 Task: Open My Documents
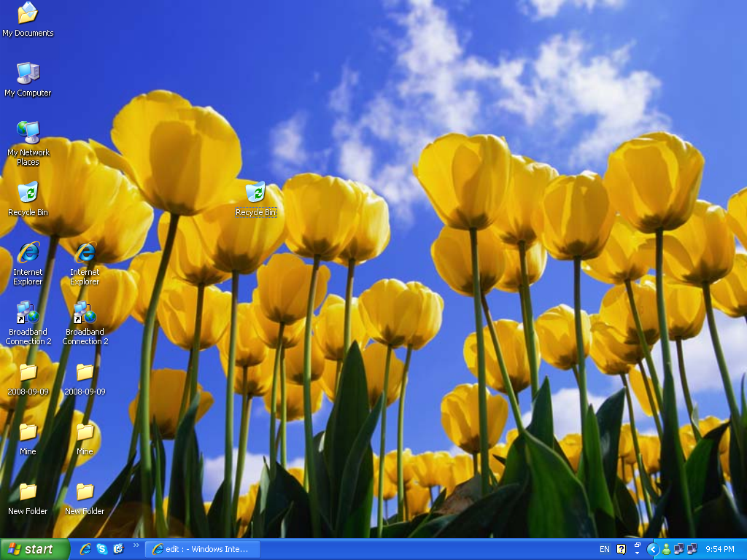(x=28, y=16)
